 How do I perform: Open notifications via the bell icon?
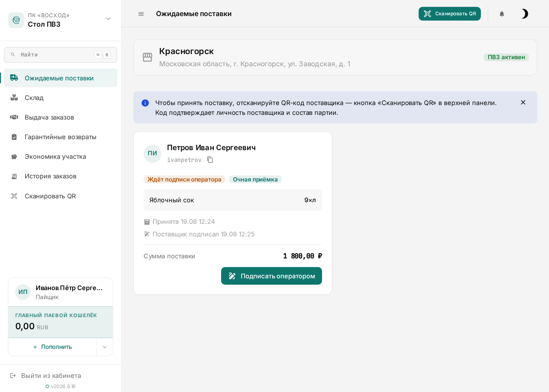(x=502, y=14)
